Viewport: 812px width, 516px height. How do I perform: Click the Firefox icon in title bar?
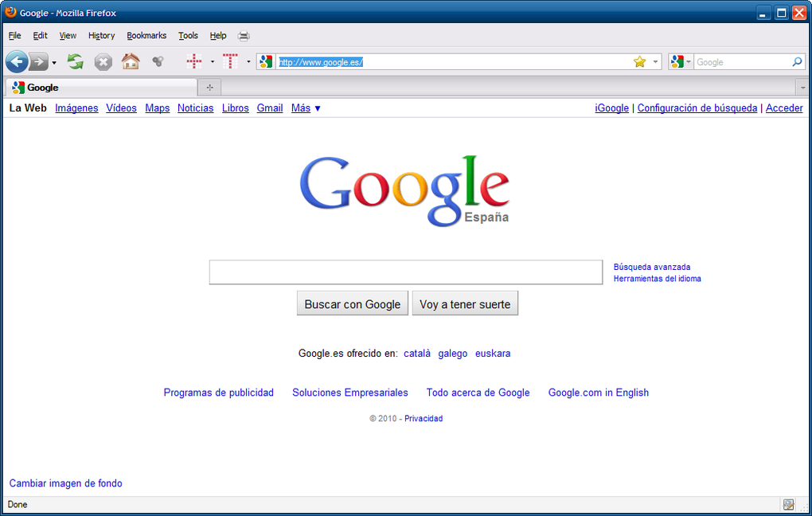click(x=10, y=12)
